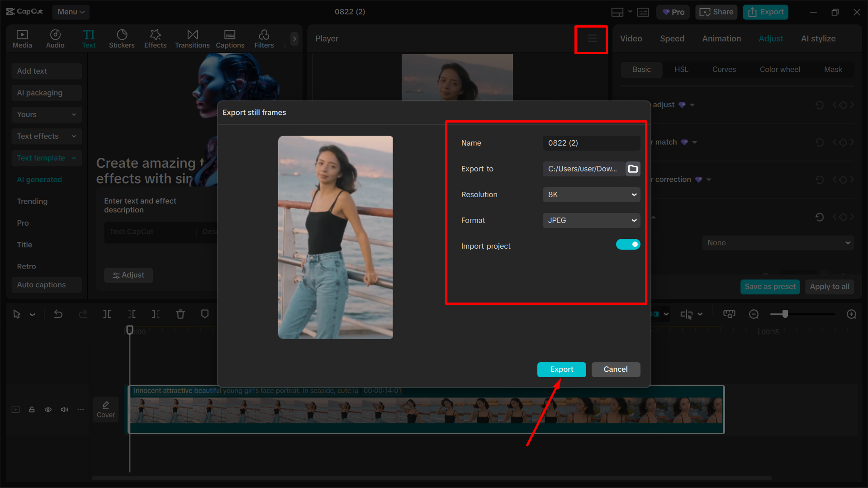Click the timeline playhead marker
This screenshot has width=868, height=488.
[130, 330]
